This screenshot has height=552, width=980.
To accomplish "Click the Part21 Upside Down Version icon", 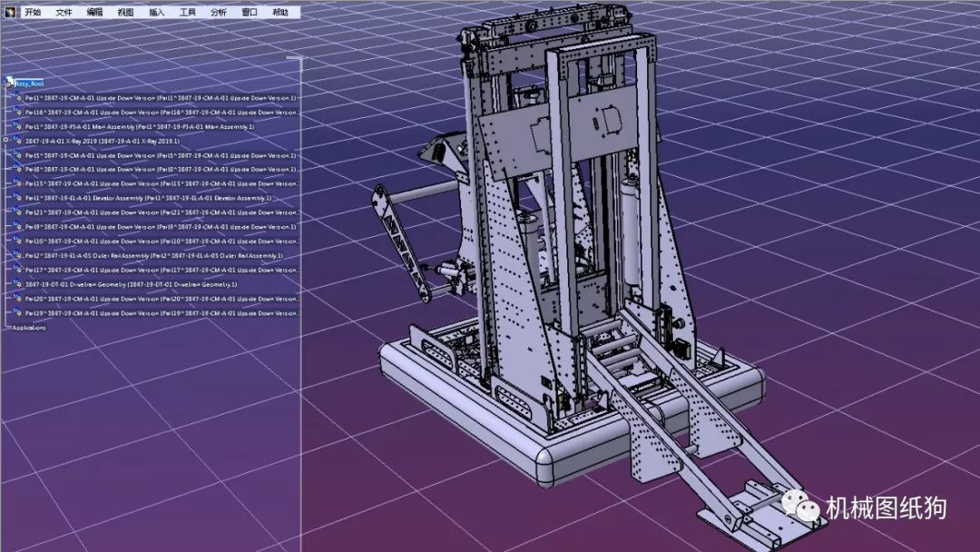I will [18, 212].
